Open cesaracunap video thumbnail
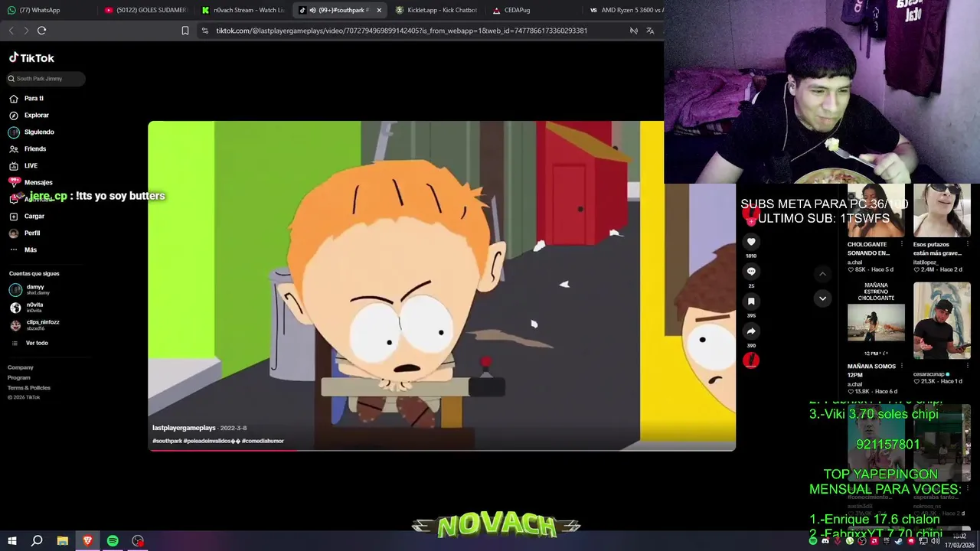This screenshot has height=551, width=980. point(942,321)
